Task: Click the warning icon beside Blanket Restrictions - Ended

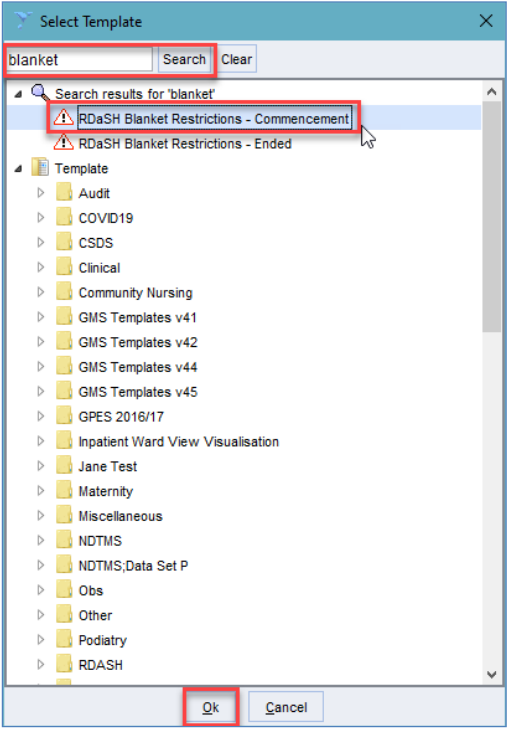Action: [63, 143]
